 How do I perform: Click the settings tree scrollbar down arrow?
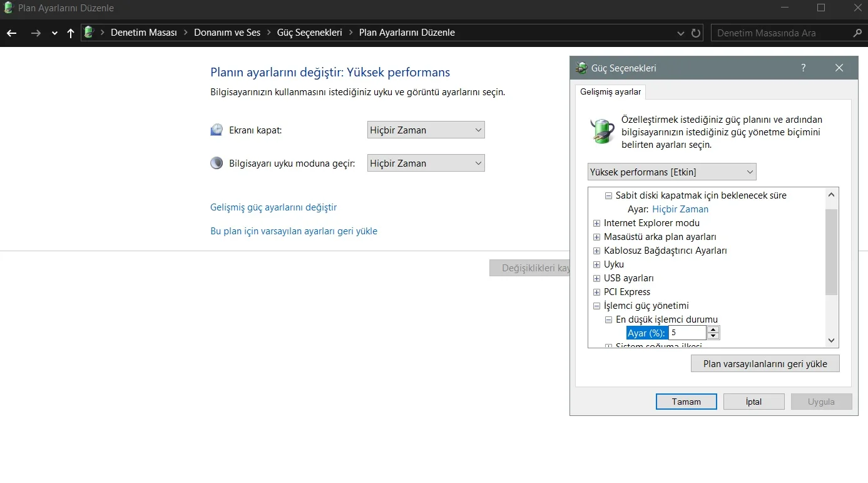coord(831,340)
